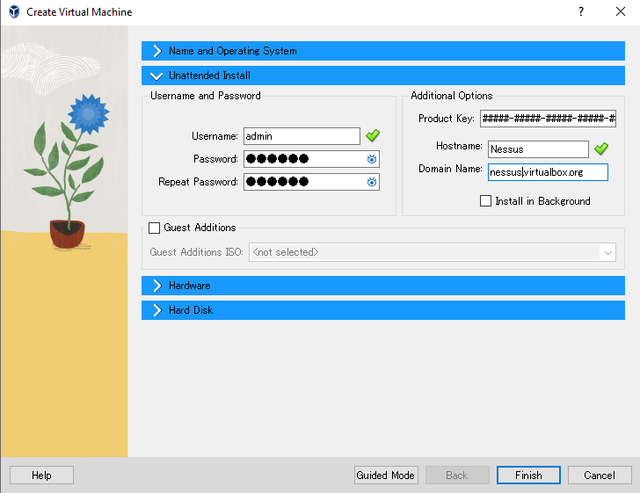The height and width of the screenshot is (493, 640).
Task: Expand Name and Operating System section
Action: click(383, 51)
